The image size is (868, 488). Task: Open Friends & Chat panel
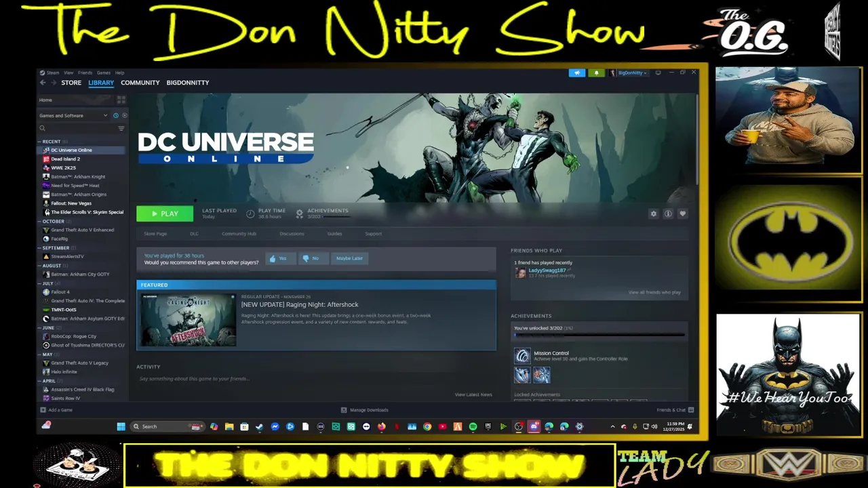(675, 410)
